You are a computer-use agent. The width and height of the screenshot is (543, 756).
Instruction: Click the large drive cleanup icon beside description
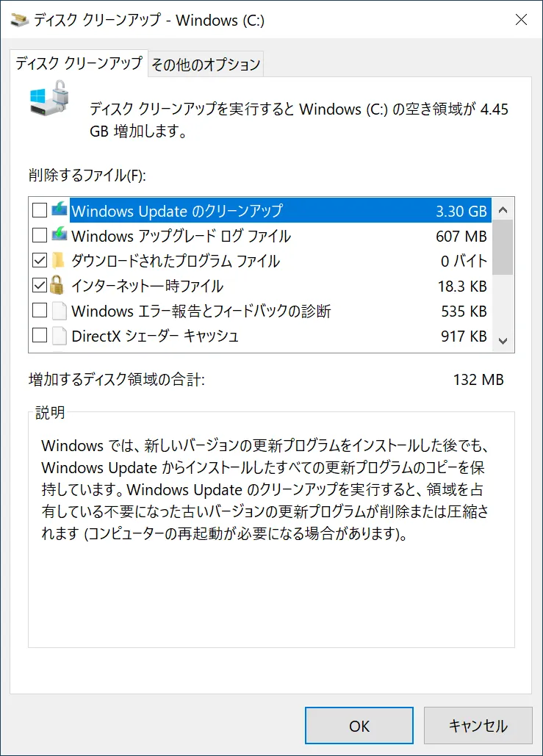click(x=49, y=98)
